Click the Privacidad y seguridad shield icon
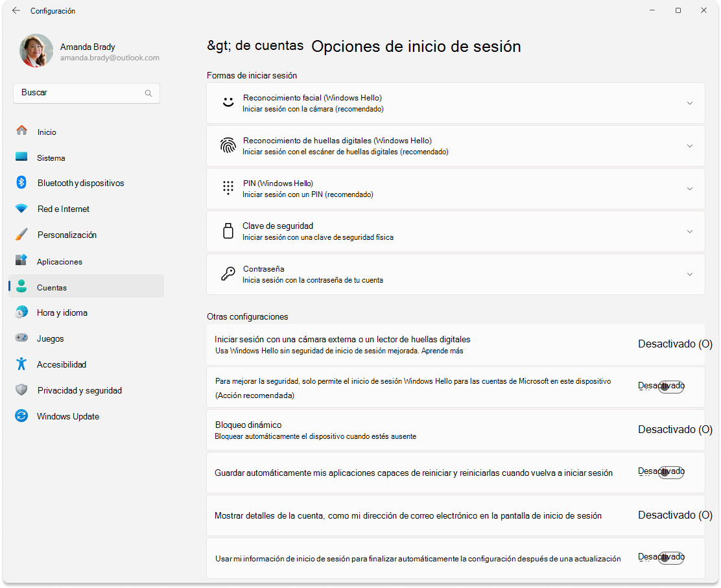 [x=21, y=390]
